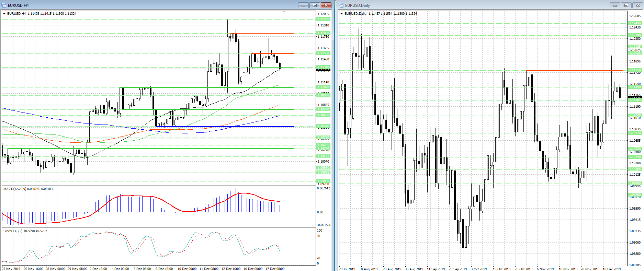Click the EURUSD,Daily OHLC quote header text

tap(381, 14)
